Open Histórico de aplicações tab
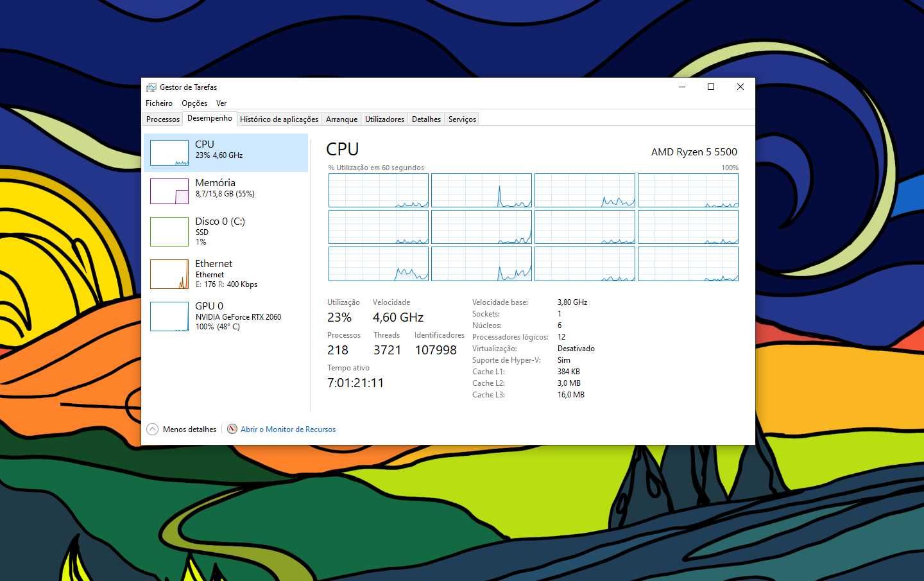 point(279,119)
